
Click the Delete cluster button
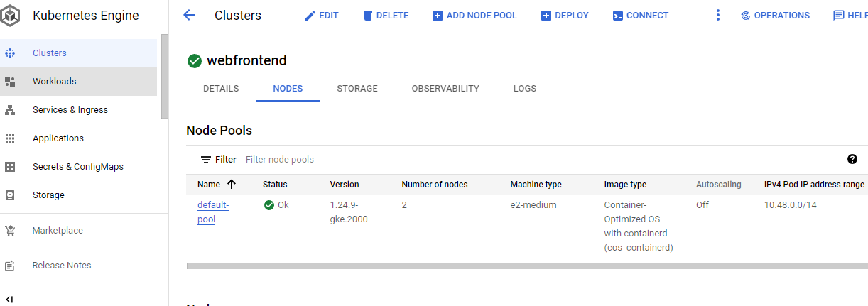click(386, 16)
